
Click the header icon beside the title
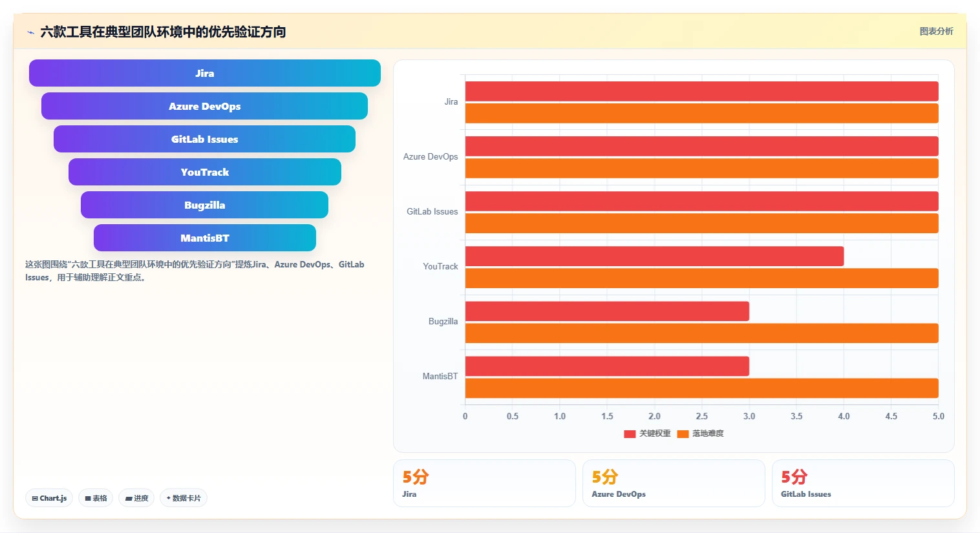point(30,32)
